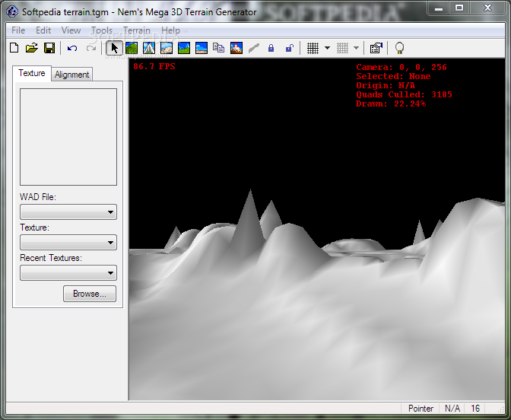Toggle the light bulb lighting icon
Viewport: 511px width, 420px height.
point(399,48)
